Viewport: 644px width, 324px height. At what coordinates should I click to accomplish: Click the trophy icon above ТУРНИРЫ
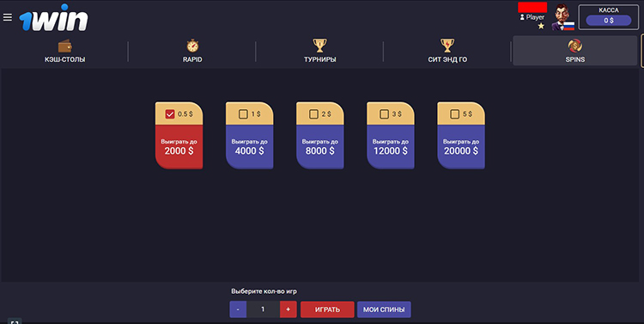319,46
